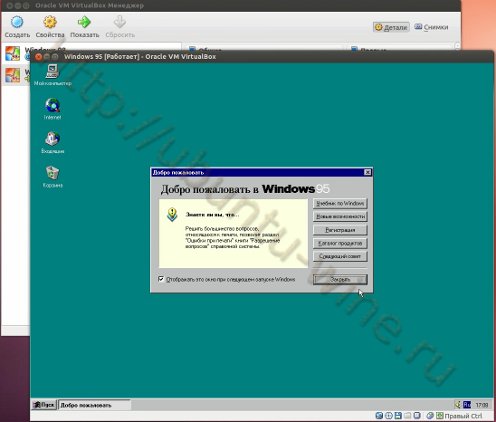The image size is (496, 422).
Task: Click the speaker volume tray icon
Action: click(458, 405)
